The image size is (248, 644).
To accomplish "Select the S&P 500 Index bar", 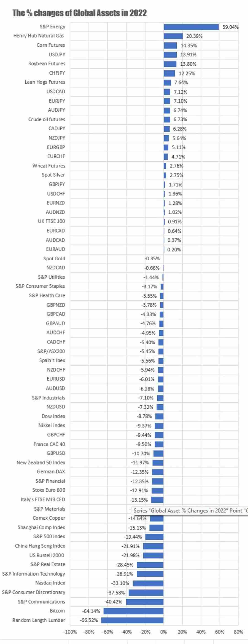I will coord(154,537).
